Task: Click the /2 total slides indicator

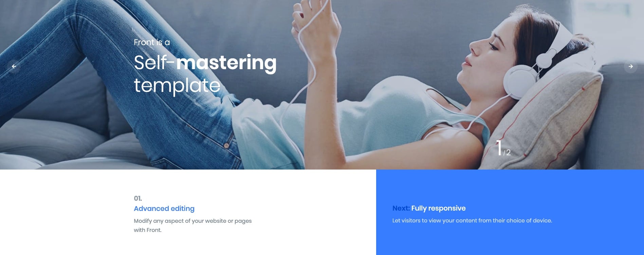Action: click(x=507, y=153)
